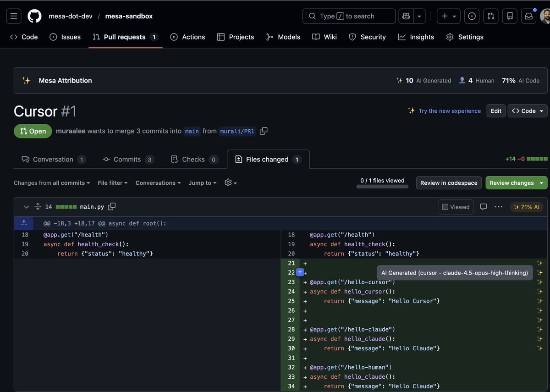Click the sparkle icon on line 30

click(540, 348)
